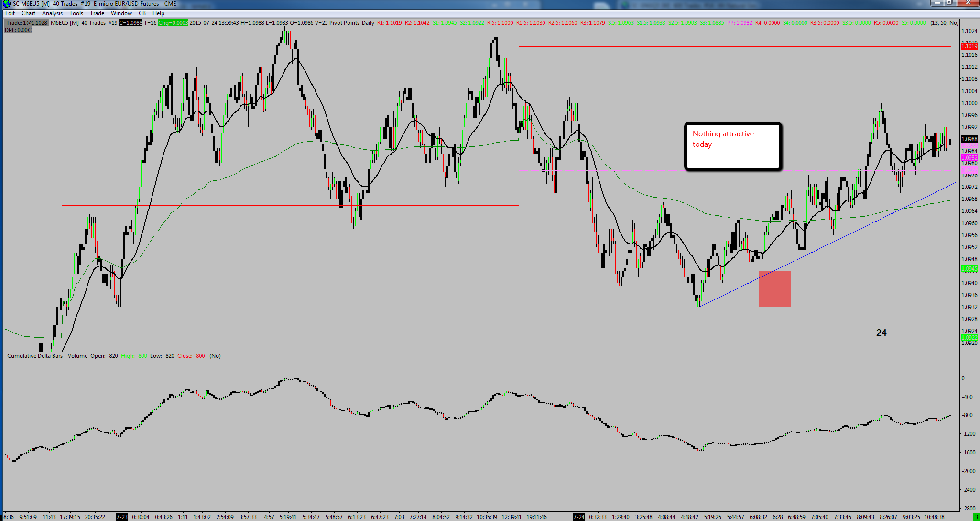Viewport: 980px width, 521px height.
Task: Open the Edit menu
Action: point(10,13)
